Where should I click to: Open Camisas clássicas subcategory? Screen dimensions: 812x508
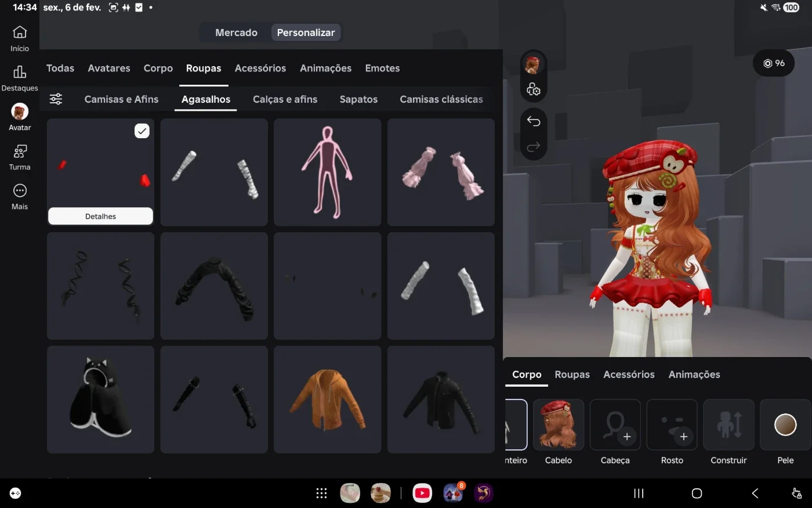[x=441, y=99]
